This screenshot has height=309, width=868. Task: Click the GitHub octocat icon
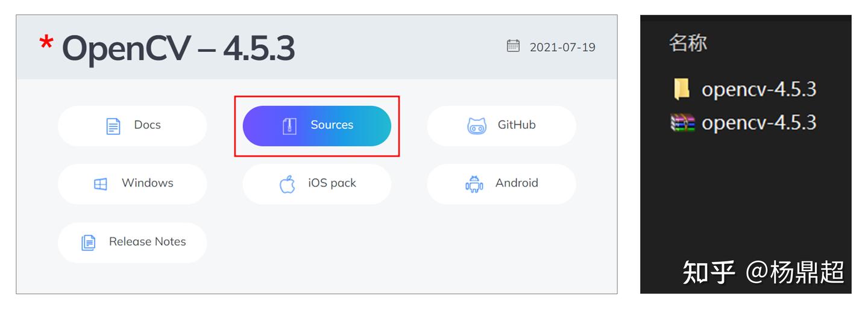point(477,125)
